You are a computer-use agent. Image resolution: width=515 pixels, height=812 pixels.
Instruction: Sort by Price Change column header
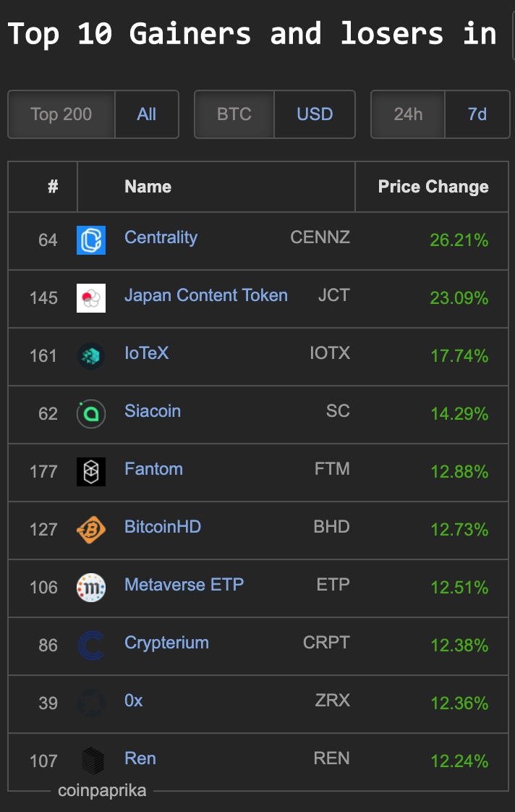point(433,187)
